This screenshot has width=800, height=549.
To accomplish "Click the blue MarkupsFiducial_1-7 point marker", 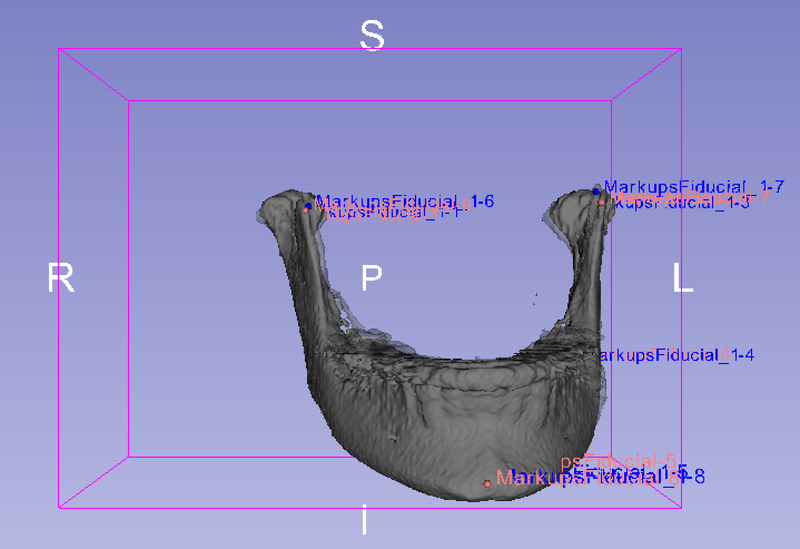I will point(597,190).
